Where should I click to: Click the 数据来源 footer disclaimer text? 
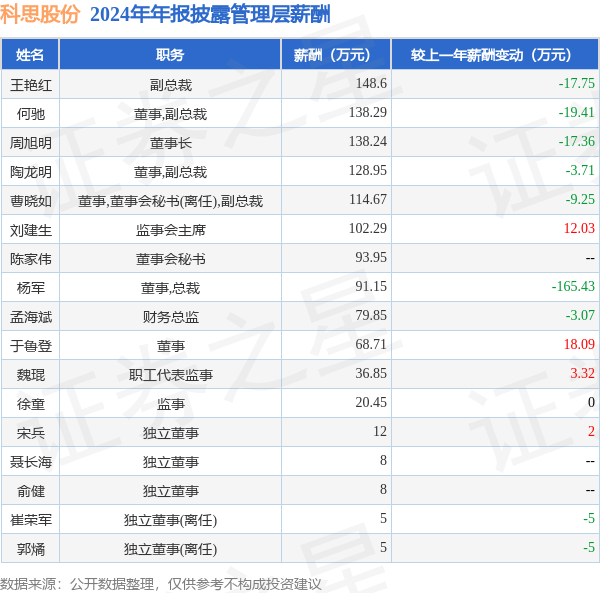tap(161, 584)
